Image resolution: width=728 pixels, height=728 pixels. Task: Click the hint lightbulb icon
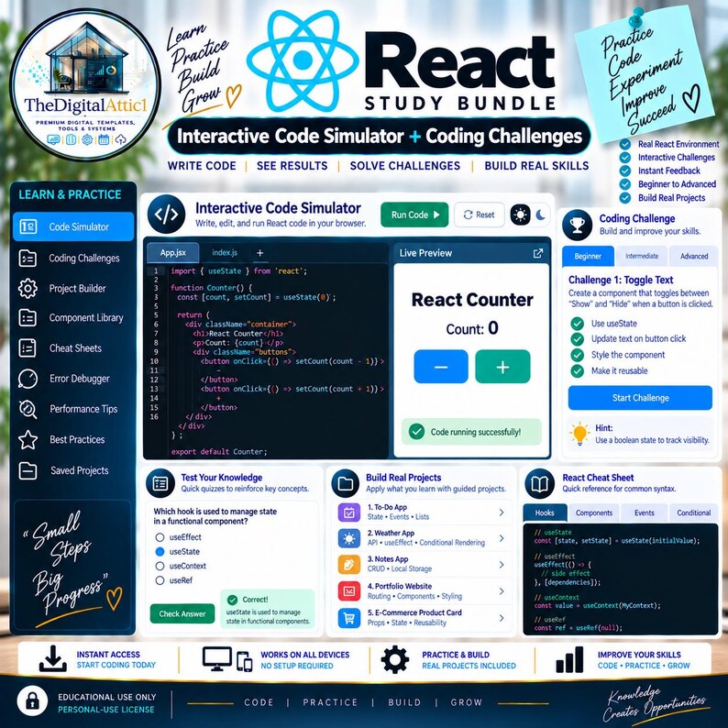pos(579,434)
